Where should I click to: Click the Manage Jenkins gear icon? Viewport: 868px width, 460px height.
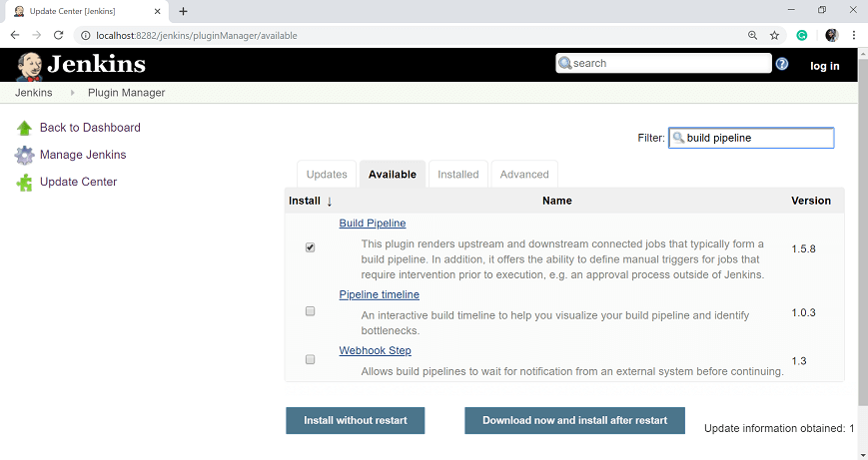pos(24,155)
